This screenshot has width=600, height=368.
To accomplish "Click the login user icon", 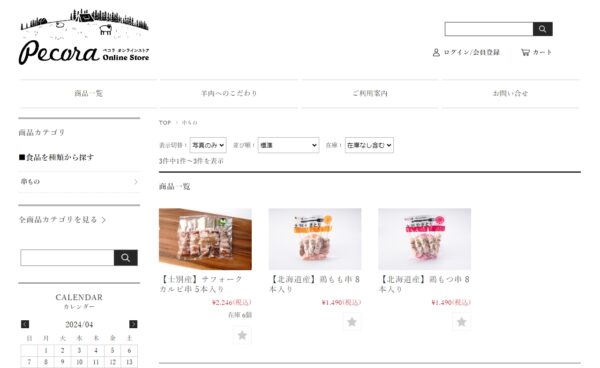I will tap(436, 52).
